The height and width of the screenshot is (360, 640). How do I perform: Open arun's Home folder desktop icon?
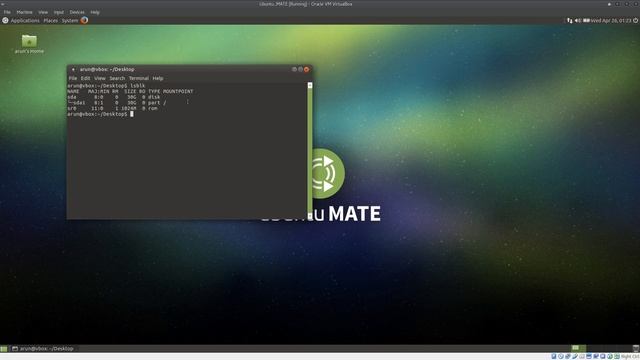[29, 44]
